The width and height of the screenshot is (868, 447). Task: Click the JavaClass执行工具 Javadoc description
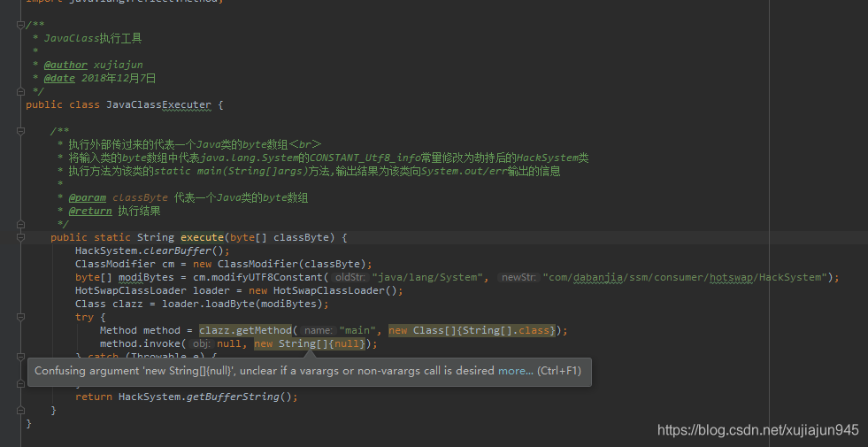pos(93,38)
